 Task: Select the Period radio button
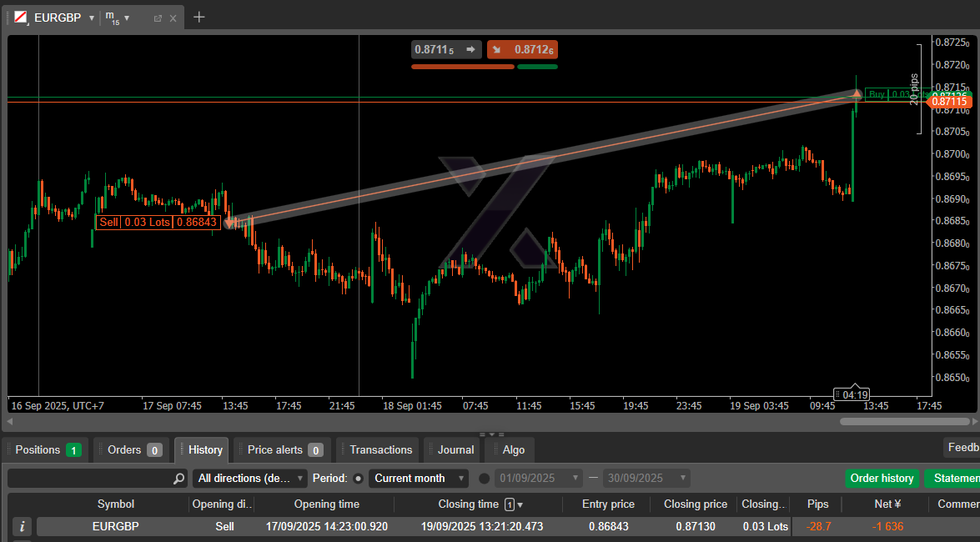[359, 479]
